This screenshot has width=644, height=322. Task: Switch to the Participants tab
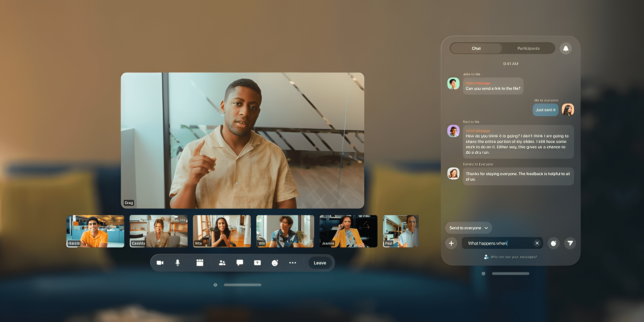point(528,48)
